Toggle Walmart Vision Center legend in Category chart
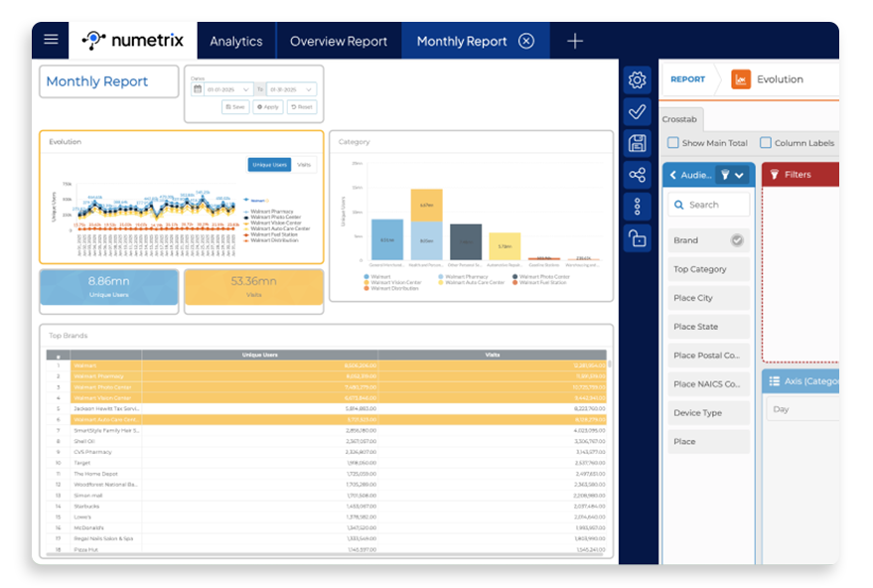Screen dimensions: 873x588 392,282
